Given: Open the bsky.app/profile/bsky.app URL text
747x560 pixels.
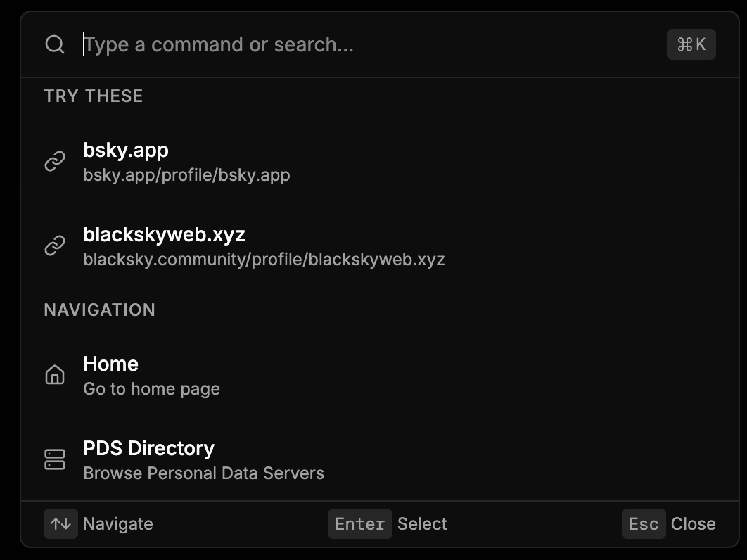Looking at the screenshot, I should (x=186, y=174).
